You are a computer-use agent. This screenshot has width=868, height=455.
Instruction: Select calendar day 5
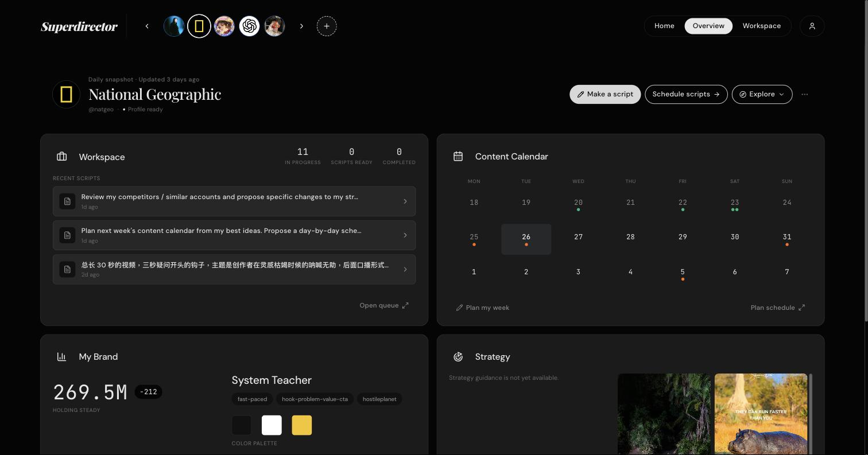(x=683, y=274)
